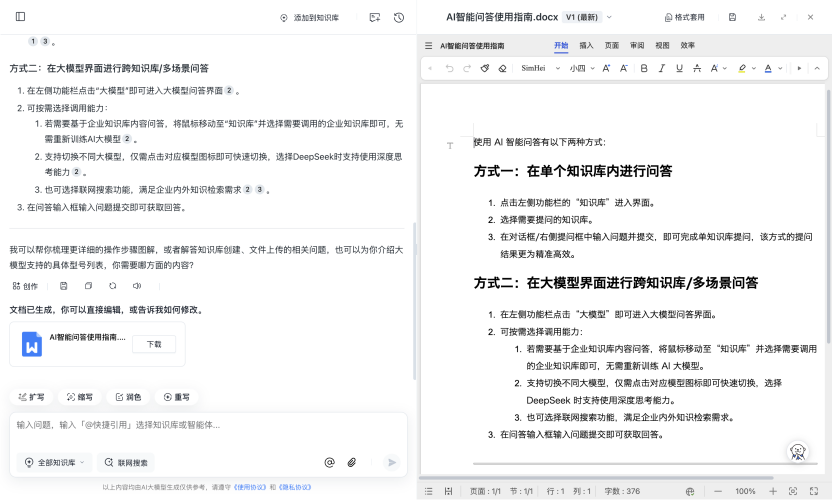Open the AI智能问答使用指南 Word file card

97,344
